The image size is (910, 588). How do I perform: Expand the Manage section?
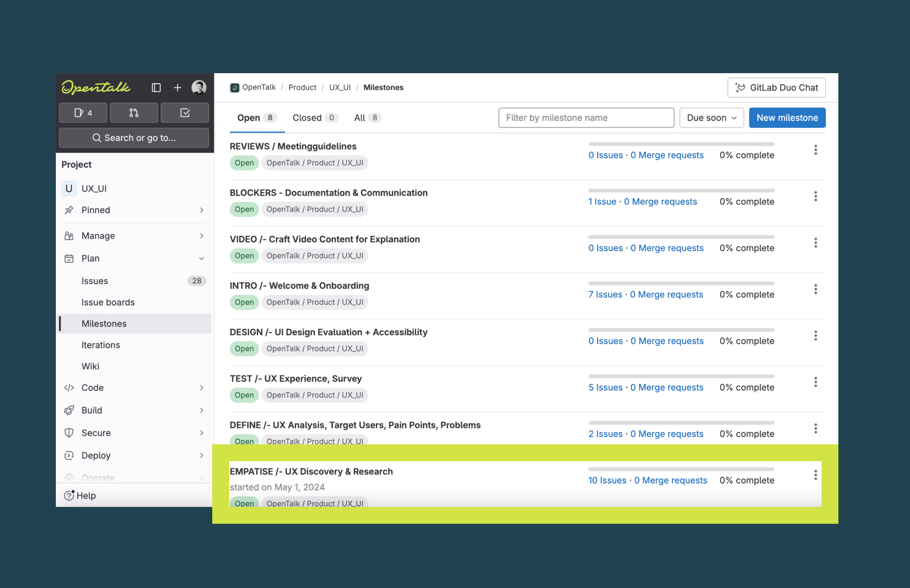coord(201,236)
